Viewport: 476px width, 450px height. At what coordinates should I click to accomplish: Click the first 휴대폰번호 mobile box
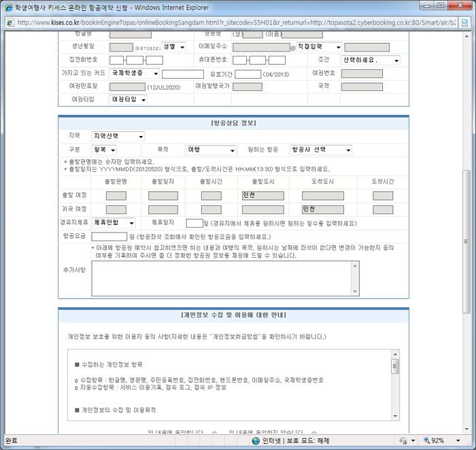coord(240,60)
